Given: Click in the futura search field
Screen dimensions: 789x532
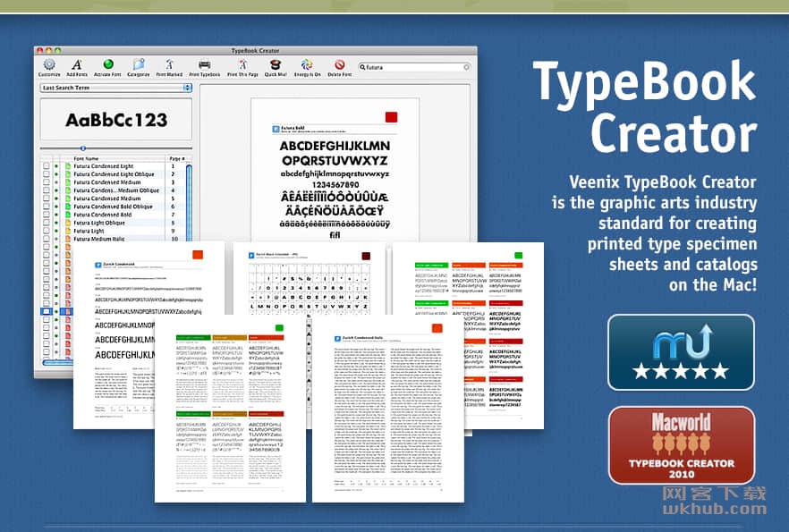Looking at the screenshot, I should pos(413,67).
